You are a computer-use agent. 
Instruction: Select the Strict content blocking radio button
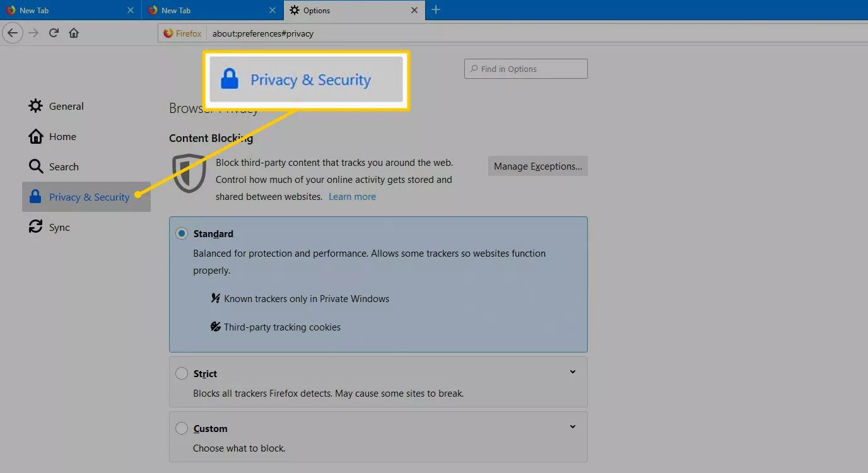[182, 373]
